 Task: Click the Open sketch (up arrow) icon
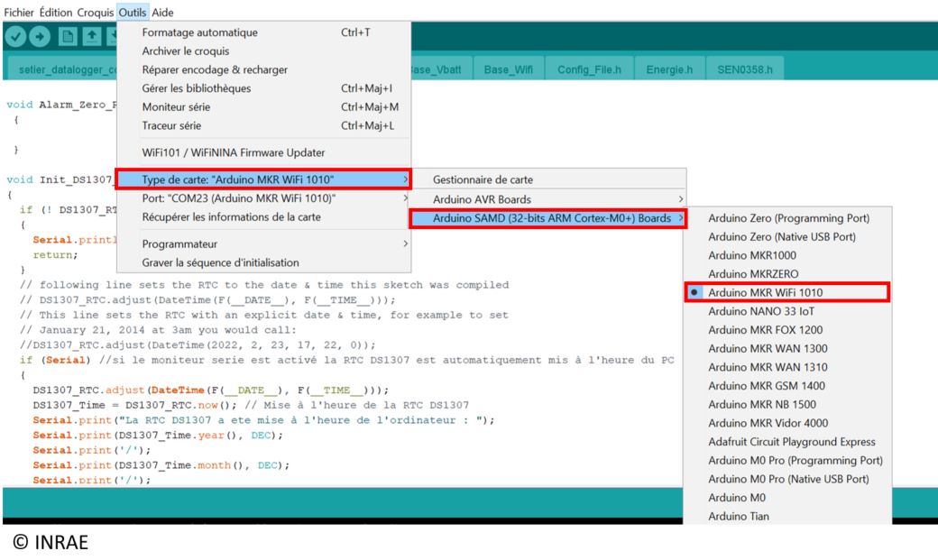tap(90, 37)
